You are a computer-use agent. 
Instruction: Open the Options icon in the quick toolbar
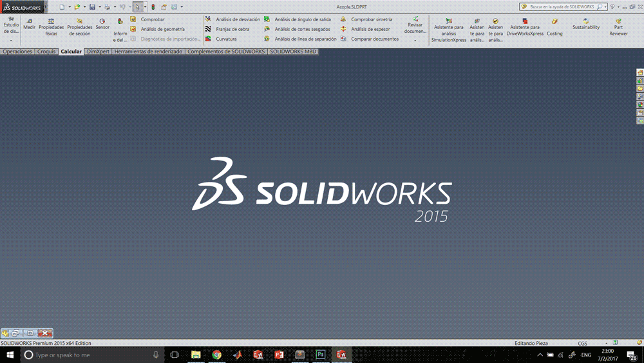[175, 7]
